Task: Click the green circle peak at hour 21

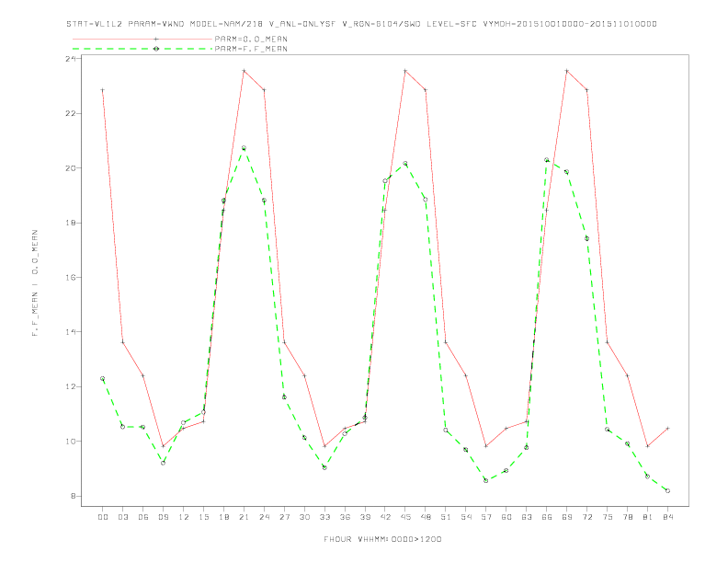Action: (244, 148)
